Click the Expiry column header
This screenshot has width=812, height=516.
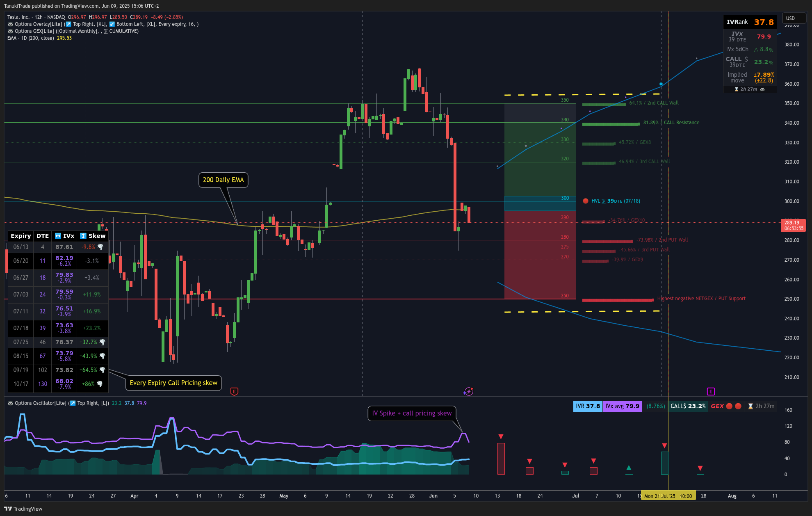(21, 236)
